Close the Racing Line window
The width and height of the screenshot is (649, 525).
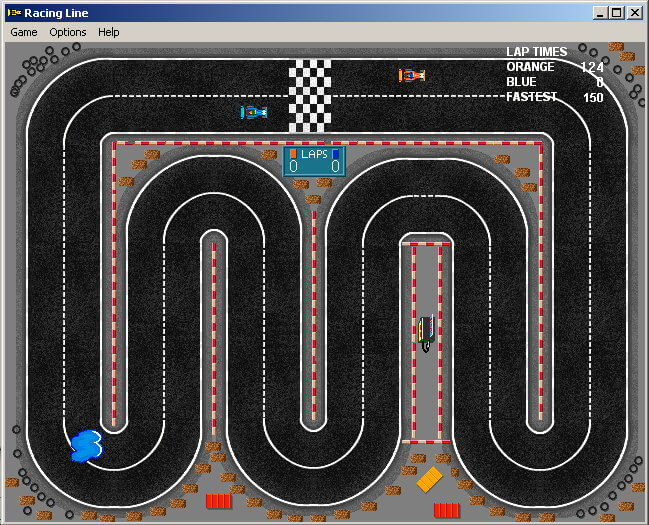pos(635,13)
